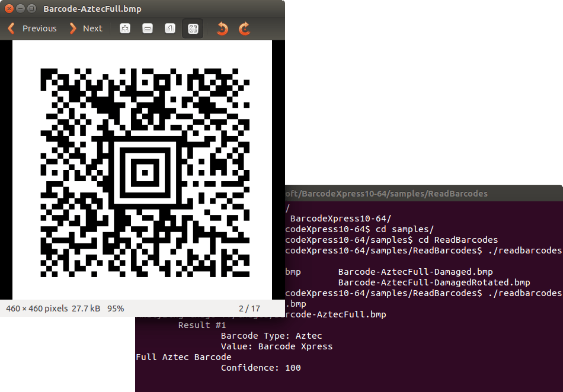
Task: Click 'Barcode Type: Aztec' line
Action: point(271,336)
